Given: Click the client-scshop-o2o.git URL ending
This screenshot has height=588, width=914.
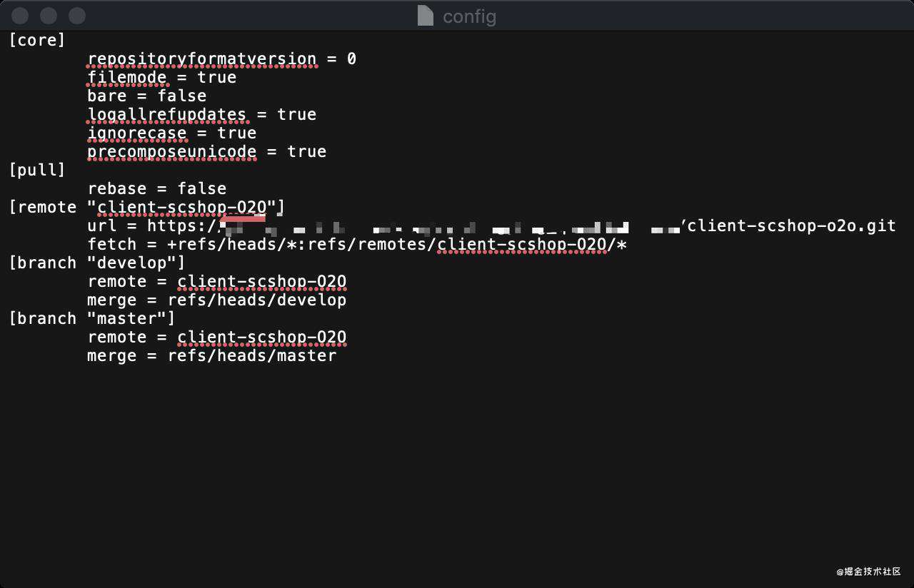Looking at the screenshot, I should [x=789, y=225].
